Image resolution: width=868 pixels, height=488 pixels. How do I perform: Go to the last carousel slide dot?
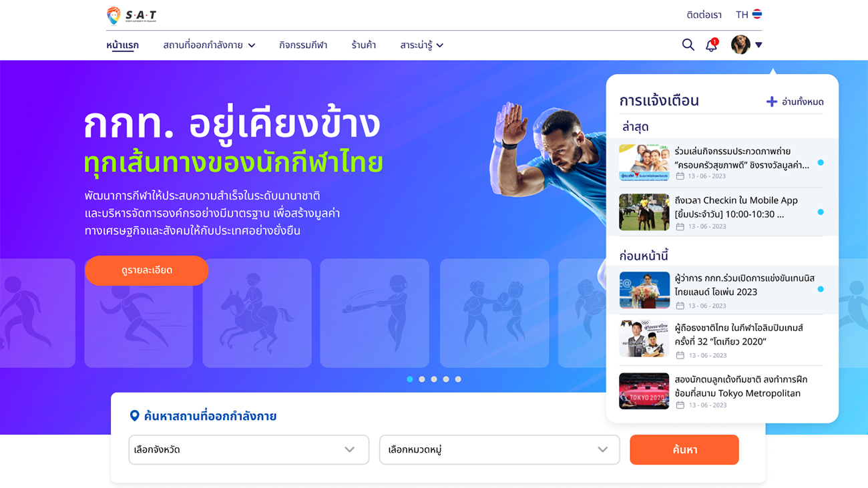[x=458, y=379]
